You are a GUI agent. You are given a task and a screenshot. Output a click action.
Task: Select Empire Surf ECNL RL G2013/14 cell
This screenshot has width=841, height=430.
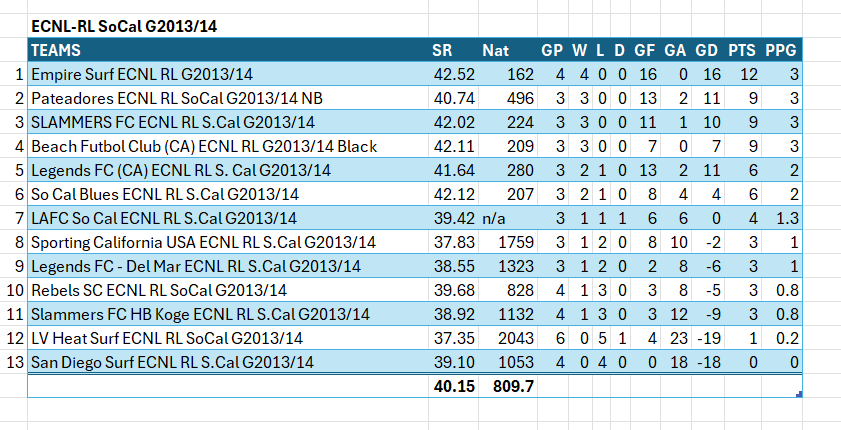(x=228, y=74)
